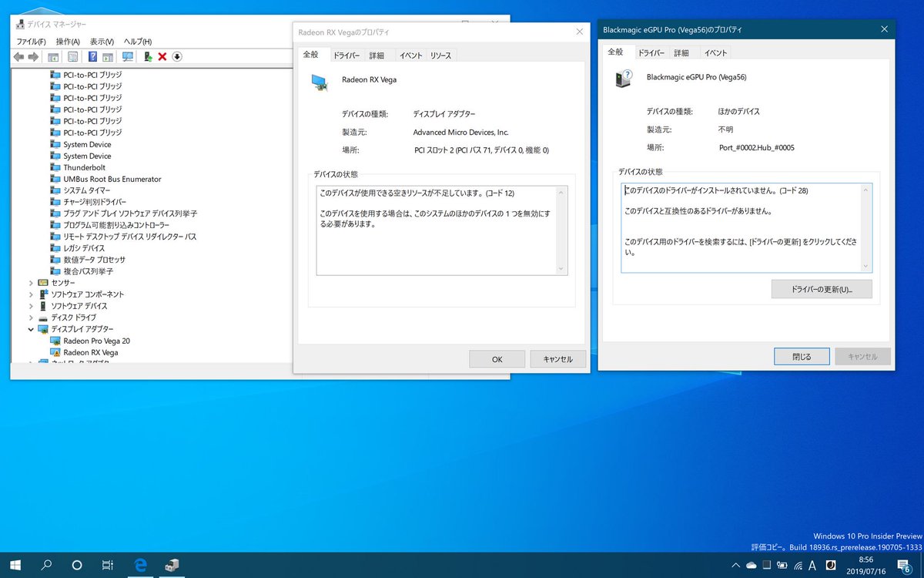Viewport: 924px width, 578px height.
Task: Click Radeon RX Vega status scrollbar down arrow
Action: (561, 269)
